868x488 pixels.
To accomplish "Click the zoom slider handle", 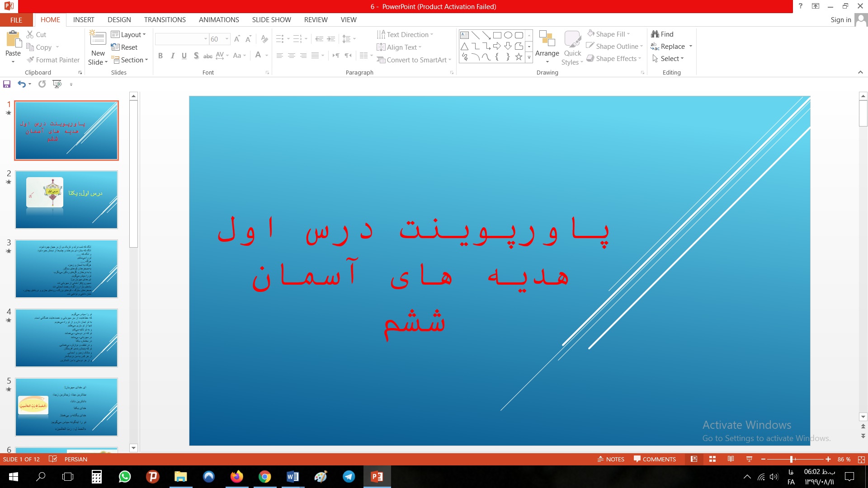I will tap(791, 459).
